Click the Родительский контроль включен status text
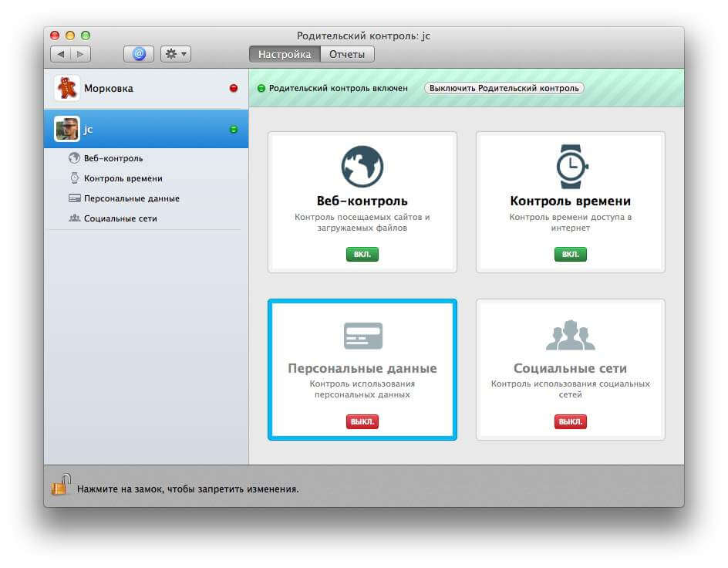 (338, 88)
